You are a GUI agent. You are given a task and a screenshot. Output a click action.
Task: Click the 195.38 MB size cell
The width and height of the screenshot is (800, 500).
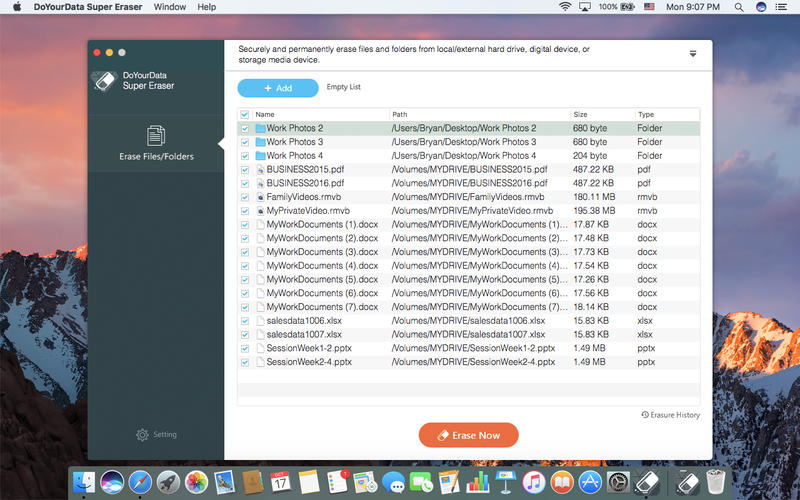point(594,211)
